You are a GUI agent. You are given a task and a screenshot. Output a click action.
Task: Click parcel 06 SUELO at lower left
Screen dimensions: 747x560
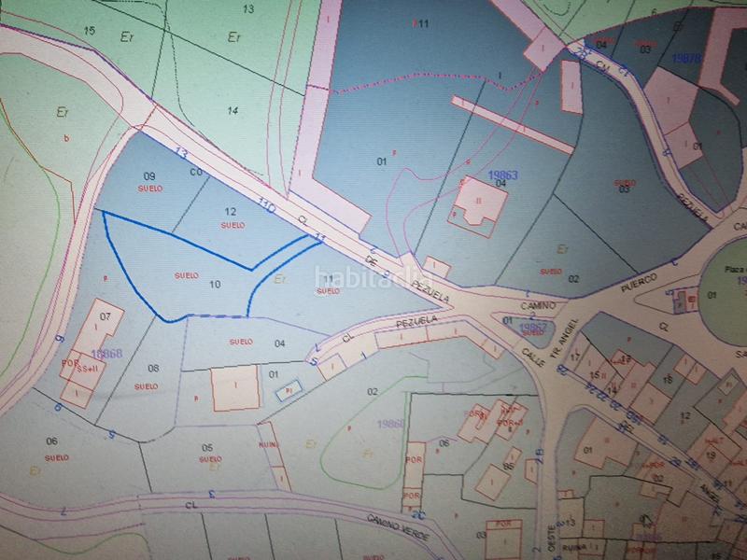pyautogui.click(x=51, y=446)
